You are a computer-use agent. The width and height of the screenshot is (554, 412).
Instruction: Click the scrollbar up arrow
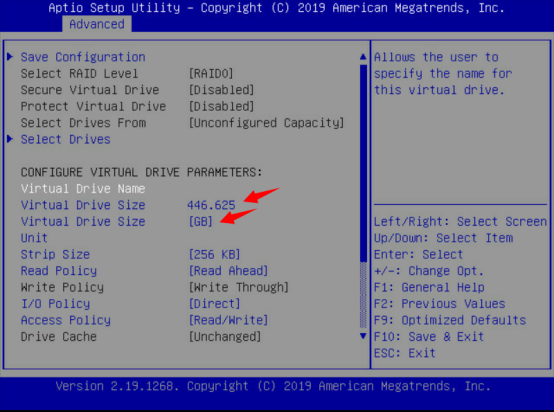click(x=363, y=57)
